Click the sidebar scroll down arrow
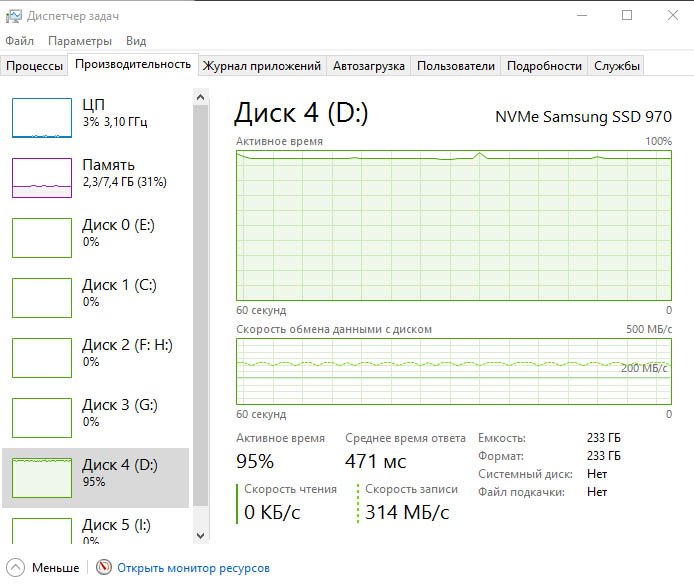Image resolution: width=694 pixels, height=586 pixels. pyautogui.click(x=200, y=536)
